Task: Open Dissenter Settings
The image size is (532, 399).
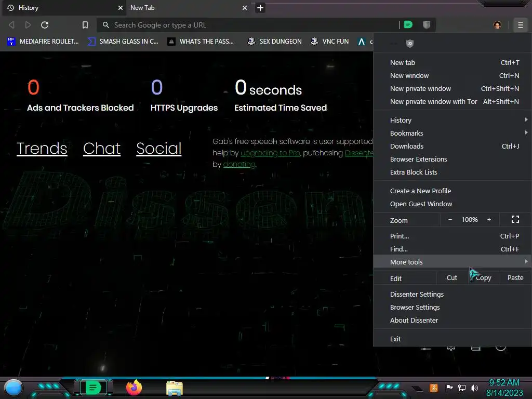Action: [x=453, y=295]
